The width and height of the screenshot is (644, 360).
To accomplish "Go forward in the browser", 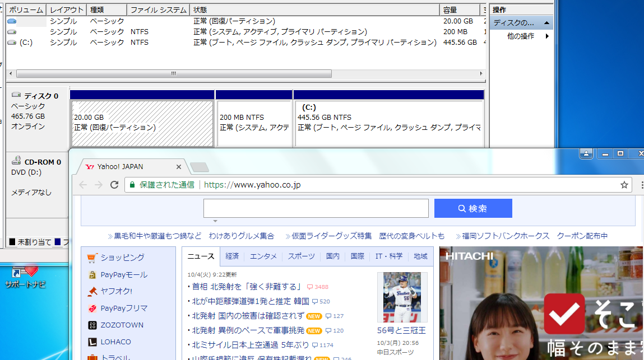I will [x=99, y=185].
